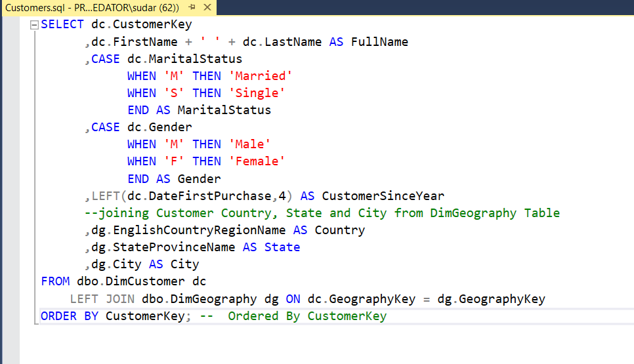Switch to the Customers.sql tab
The width and height of the screenshot is (634, 364).
coord(92,7)
